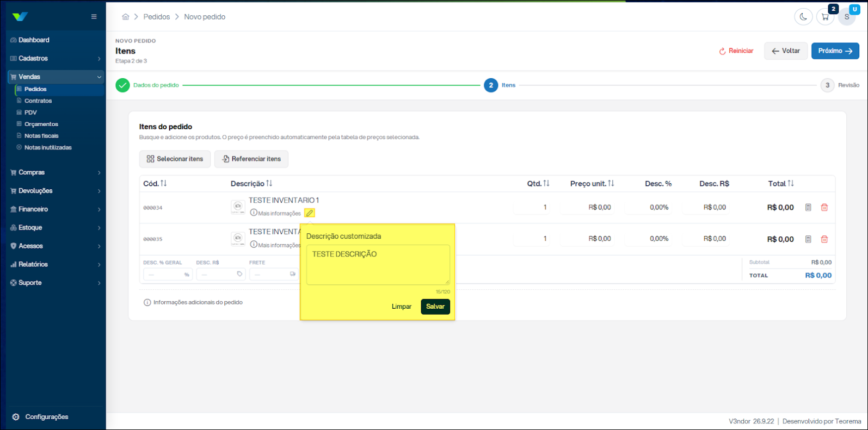Expand the Estoque menu
This screenshot has height=430, width=868.
pos(56,228)
